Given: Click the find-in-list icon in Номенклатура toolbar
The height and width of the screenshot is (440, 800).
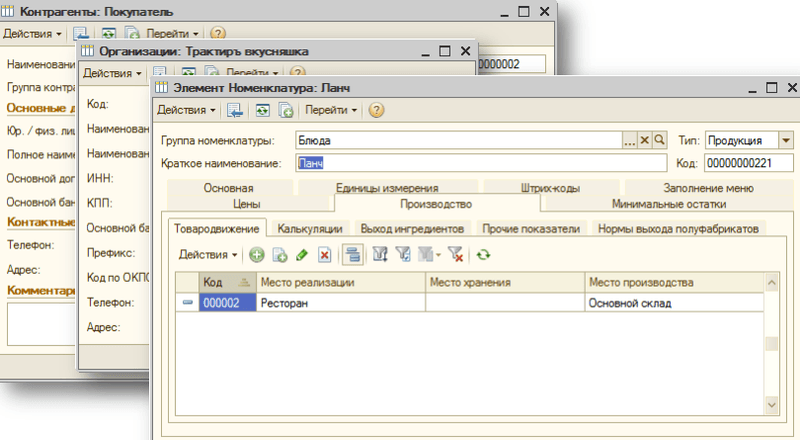Looking at the screenshot, I should [x=235, y=110].
